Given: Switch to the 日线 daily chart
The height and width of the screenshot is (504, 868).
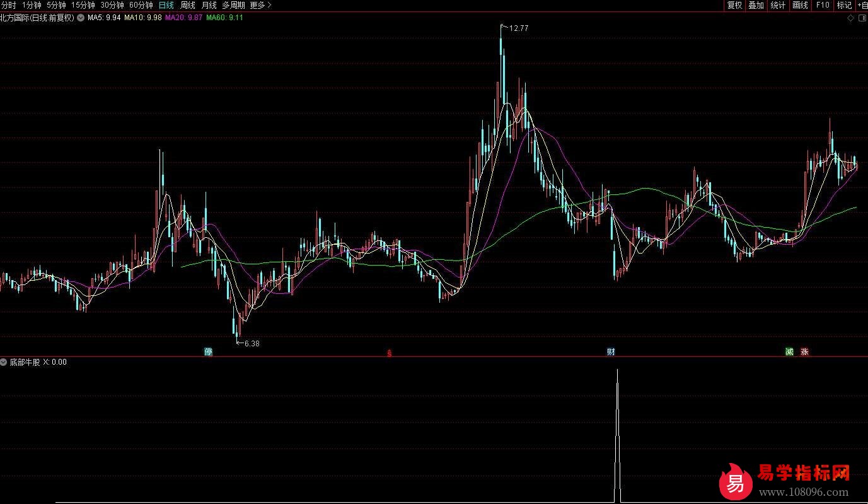Looking at the screenshot, I should [x=166, y=5].
